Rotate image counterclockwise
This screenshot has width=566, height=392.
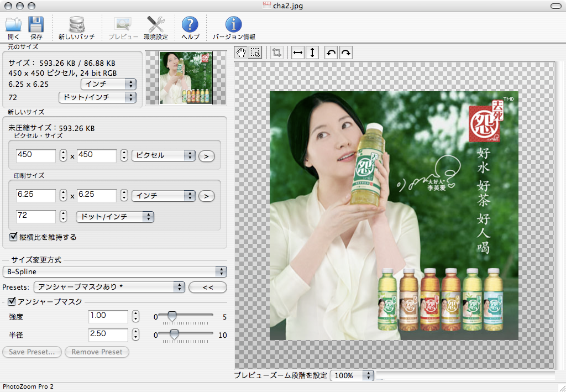click(331, 53)
